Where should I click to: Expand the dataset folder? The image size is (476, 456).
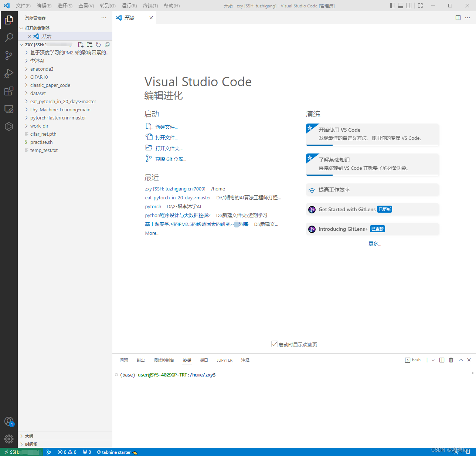65,93
